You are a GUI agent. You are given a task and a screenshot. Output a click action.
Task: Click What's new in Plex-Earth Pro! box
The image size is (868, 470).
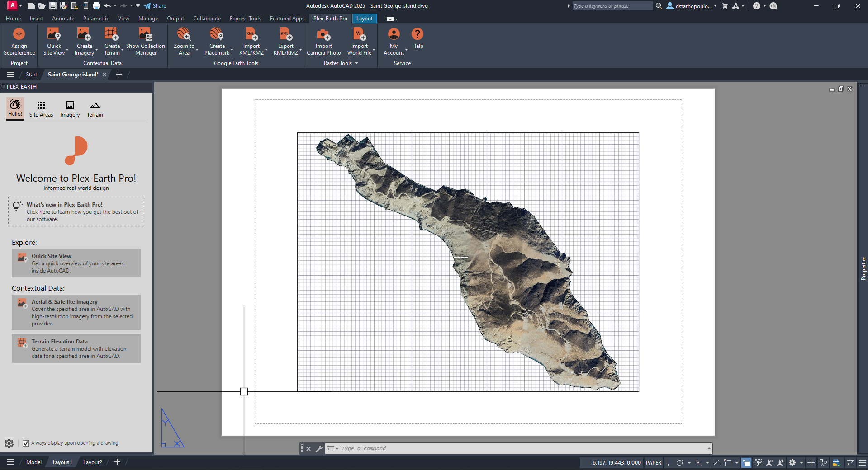76,211
